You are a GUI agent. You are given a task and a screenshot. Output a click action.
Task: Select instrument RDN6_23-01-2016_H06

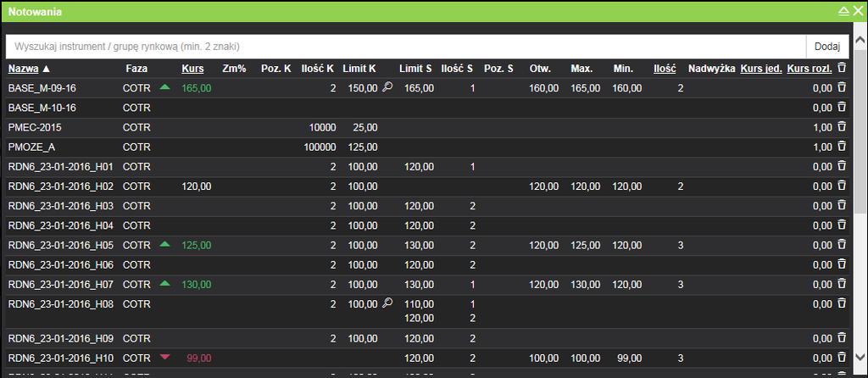point(61,265)
